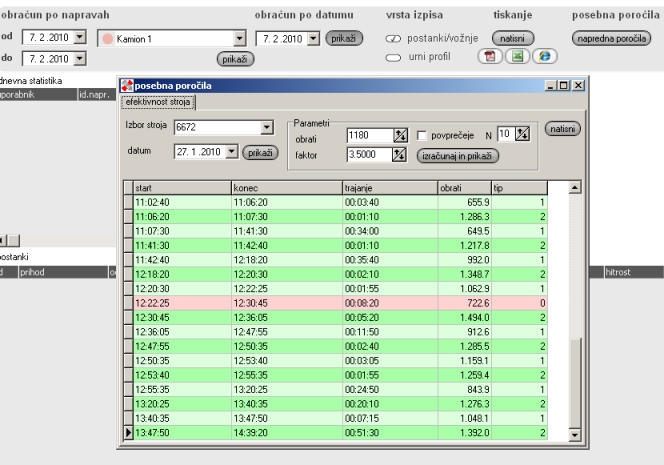Sort by start column header
The image size is (664, 465).
pyautogui.click(x=183, y=188)
